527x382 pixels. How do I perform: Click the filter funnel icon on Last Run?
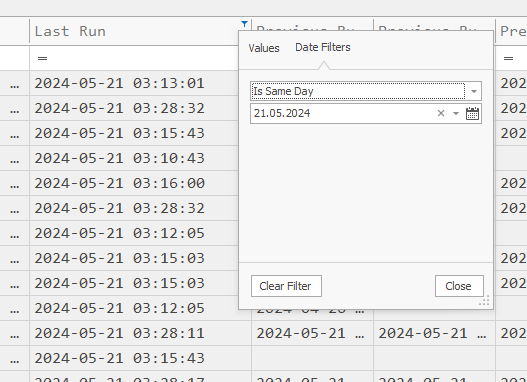(x=244, y=24)
